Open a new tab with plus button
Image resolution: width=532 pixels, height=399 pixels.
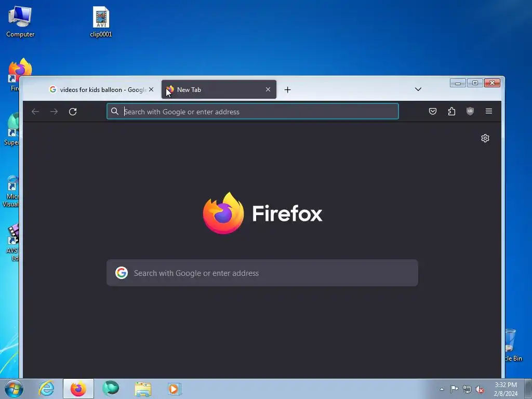tap(287, 89)
